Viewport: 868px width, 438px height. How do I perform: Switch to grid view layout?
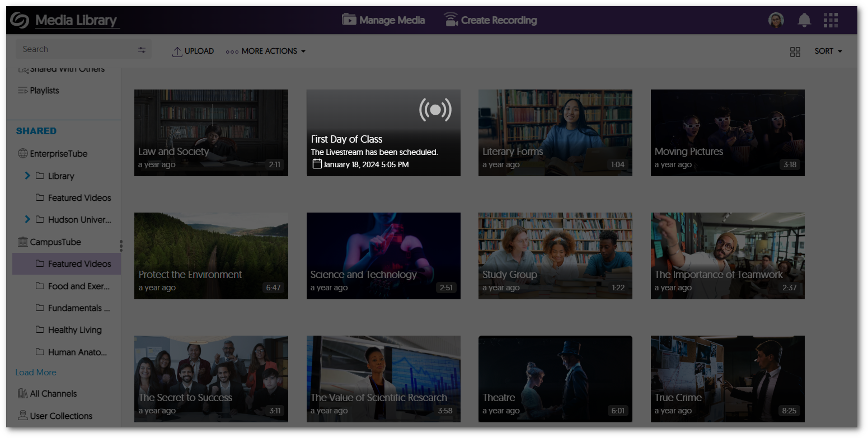click(795, 51)
